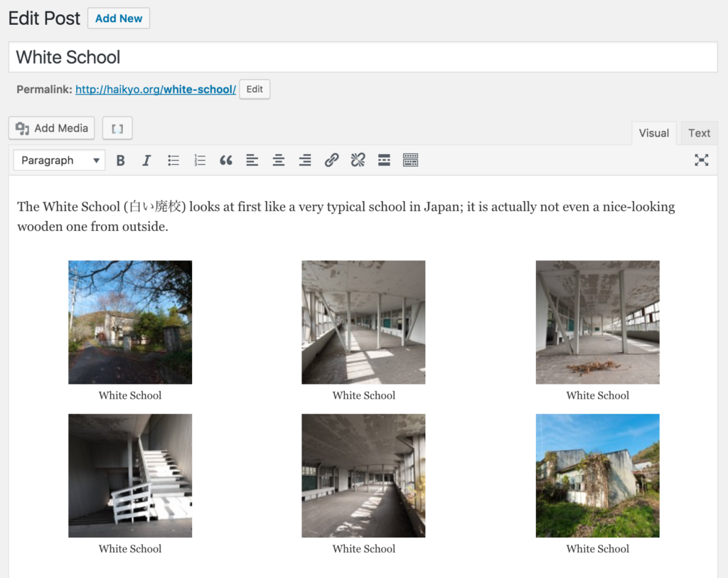Click the caption under the overgrown building photo

point(597,549)
